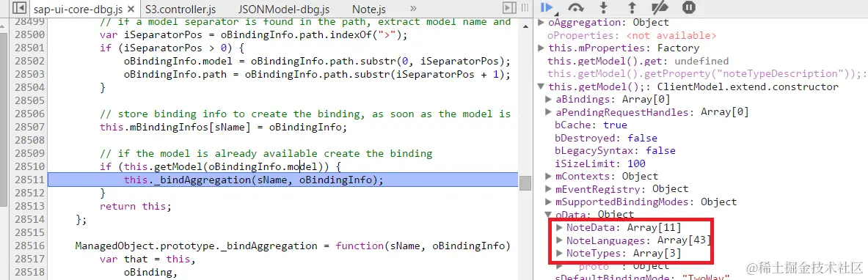The image size is (868, 280).
Task: Show more tabs with the overflow chevron
Action: click(x=413, y=8)
